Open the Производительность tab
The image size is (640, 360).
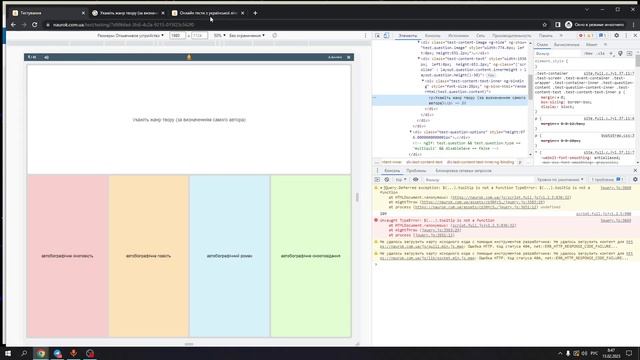(511, 36)
